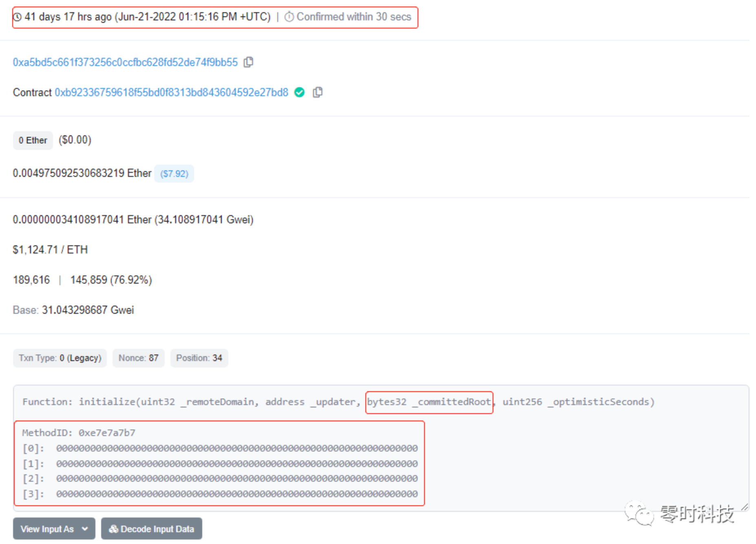Image resolution: width=756 pixels, height=544 pixels.
Task: Click input data row [2]
Action: 220,478
